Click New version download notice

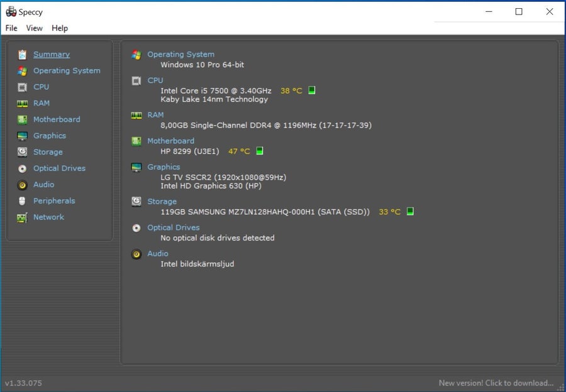coord(496,383)
